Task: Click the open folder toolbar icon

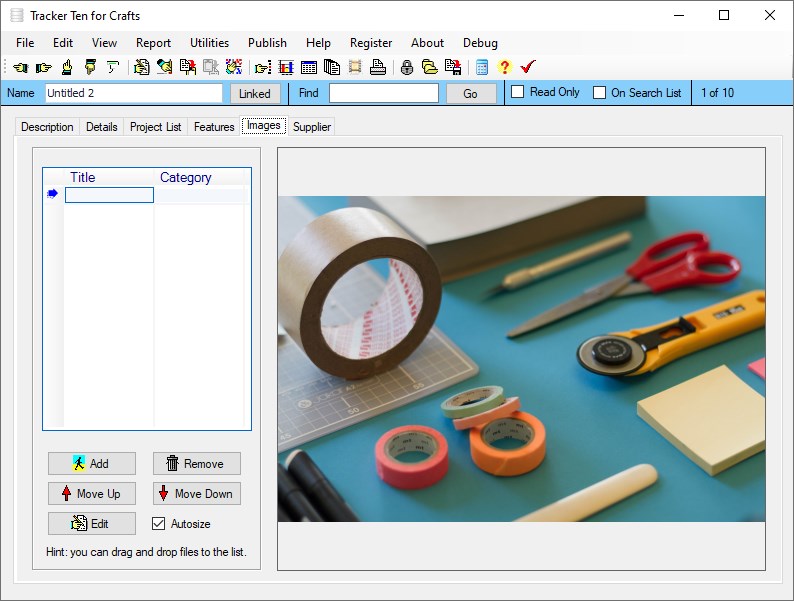Action: (429, 67)
